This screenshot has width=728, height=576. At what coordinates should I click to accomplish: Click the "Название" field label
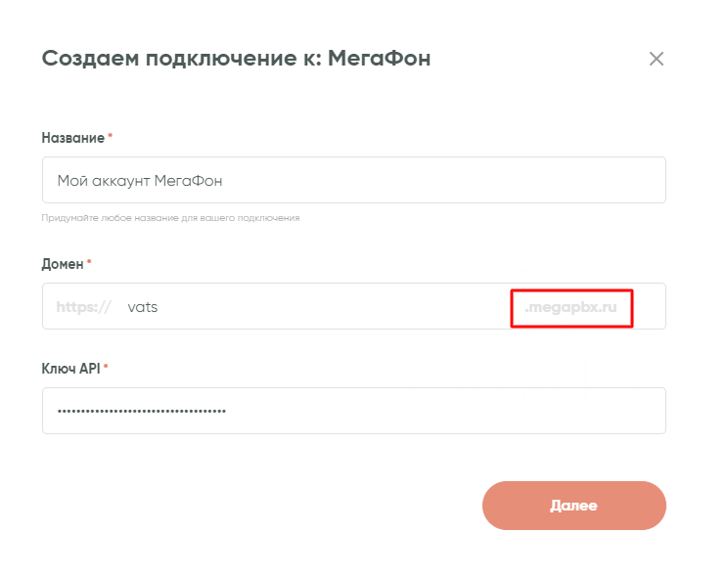coord(72,138)
